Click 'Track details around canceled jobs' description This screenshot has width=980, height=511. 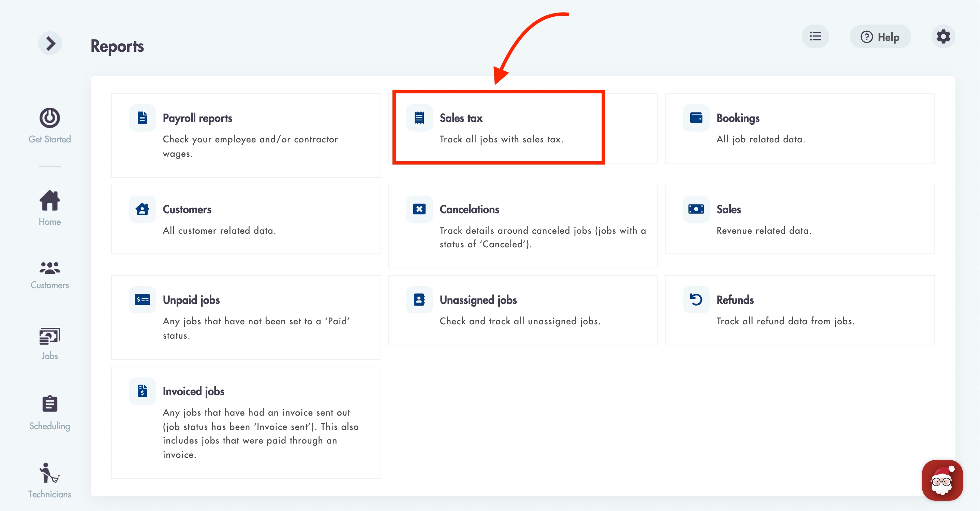[x=543, y=237]
